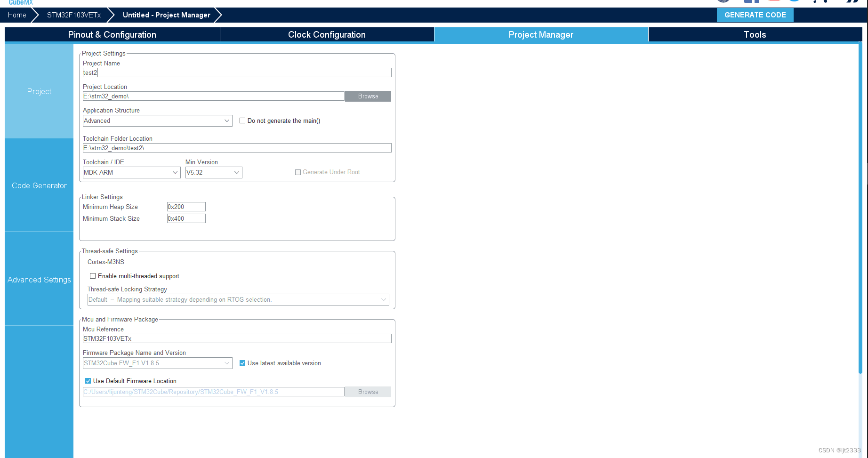Open Thread-safe Locking Strategy dropdown

click(238, 299)
